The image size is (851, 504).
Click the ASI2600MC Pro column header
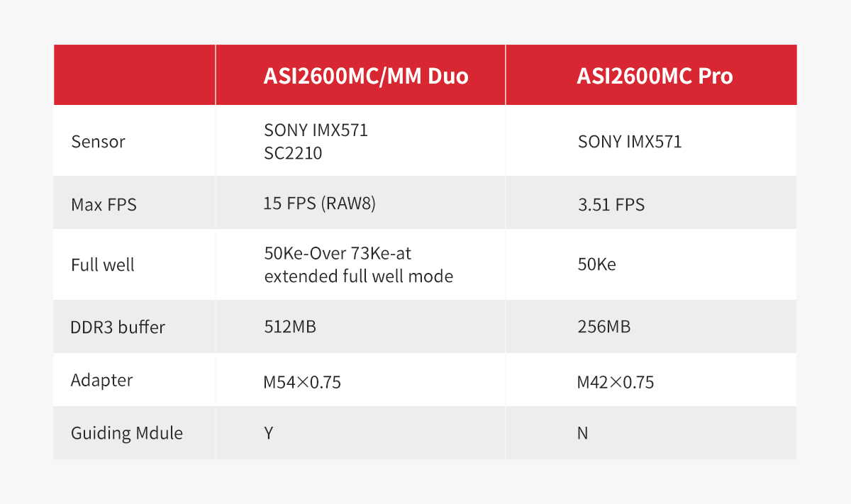655,75
